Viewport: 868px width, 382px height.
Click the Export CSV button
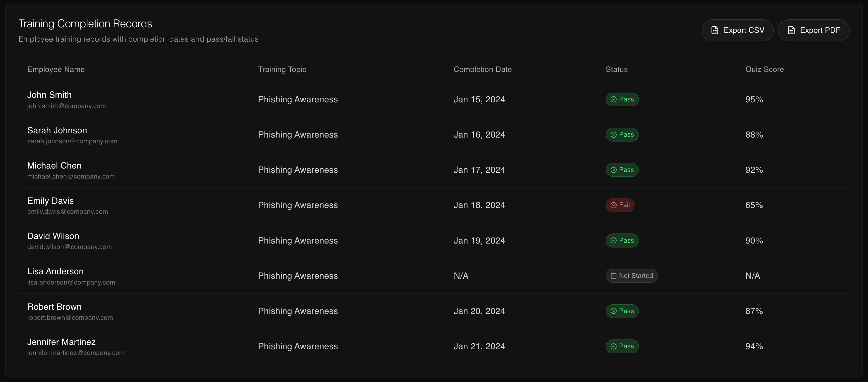[x=737, y=30]
